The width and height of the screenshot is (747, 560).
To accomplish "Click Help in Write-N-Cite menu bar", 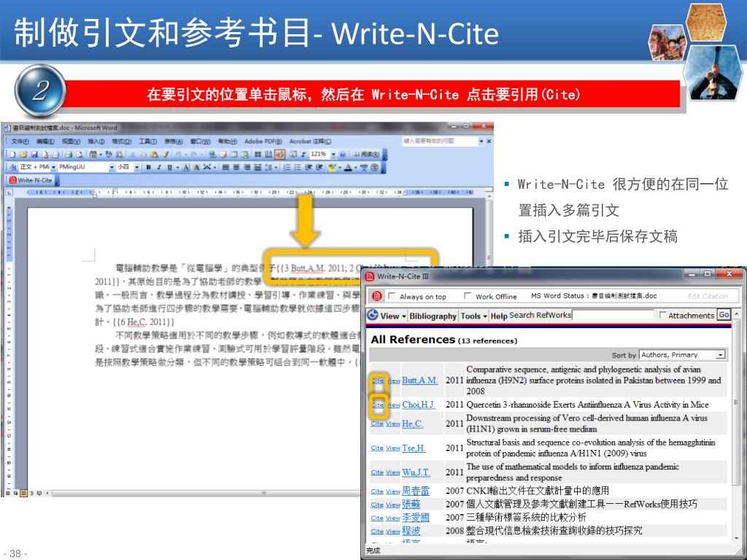I will pyautogui.click(x=499, y=316).
